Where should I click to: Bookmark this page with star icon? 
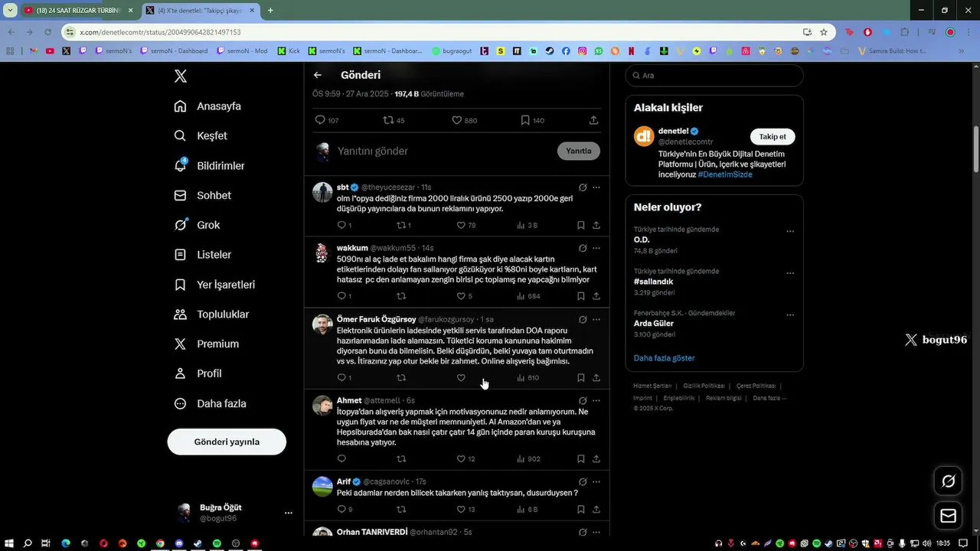click(824, 32)
